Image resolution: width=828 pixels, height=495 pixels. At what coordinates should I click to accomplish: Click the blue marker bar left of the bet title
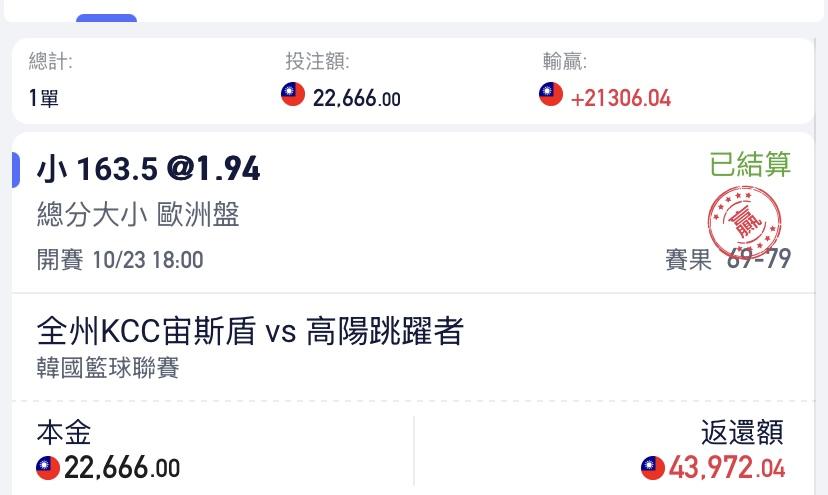16,170
